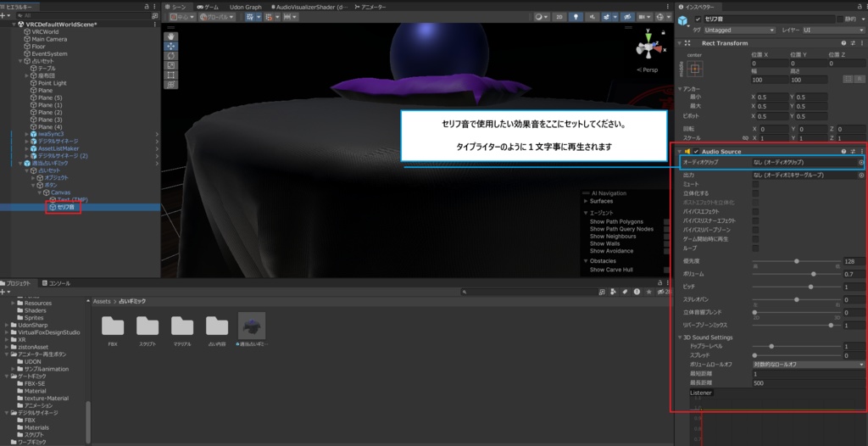Toggle the バイパスリバーブゾーン checkbox

click(755, 230)
